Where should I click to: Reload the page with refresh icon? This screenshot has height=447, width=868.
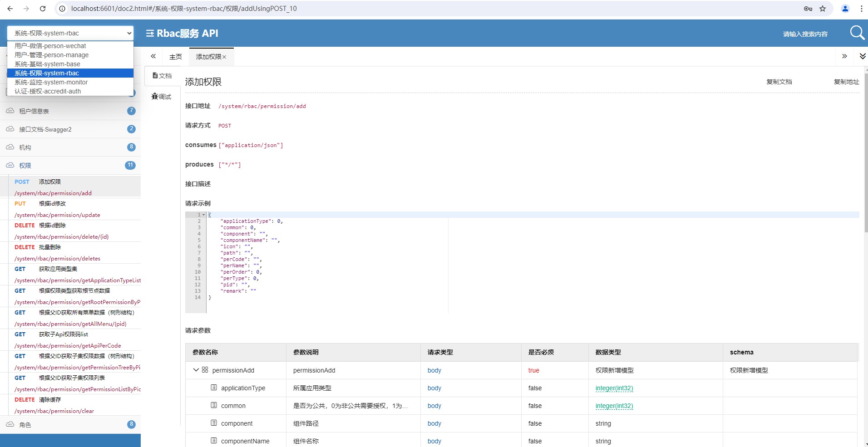[x=43, y=9]
